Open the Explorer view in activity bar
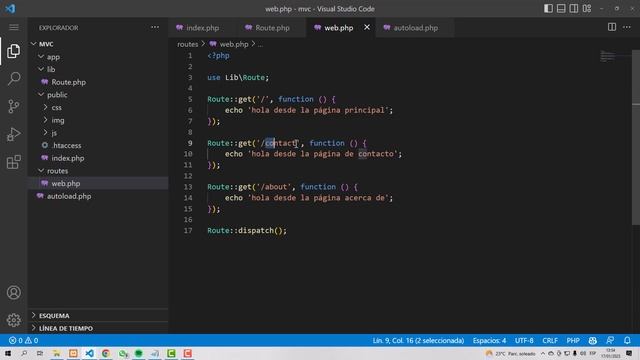The height and width of the screenshot is (360, 640). (13, 51)
